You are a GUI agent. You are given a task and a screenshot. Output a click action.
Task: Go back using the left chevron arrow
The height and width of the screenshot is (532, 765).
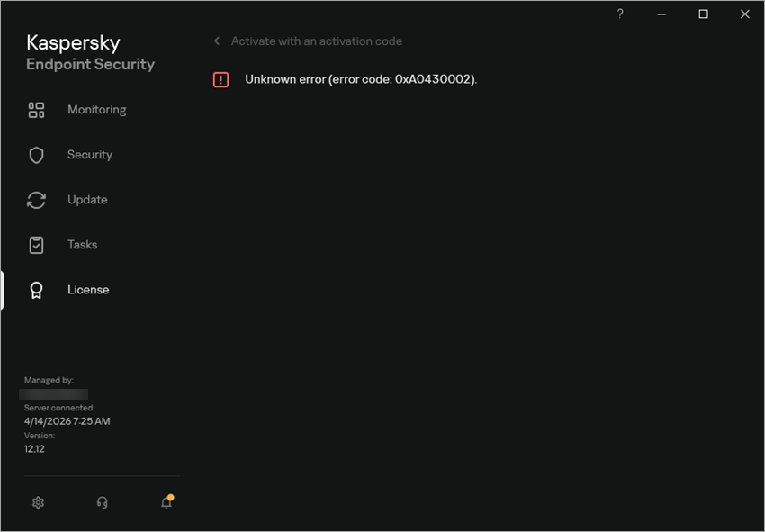[x=217, y=41]
